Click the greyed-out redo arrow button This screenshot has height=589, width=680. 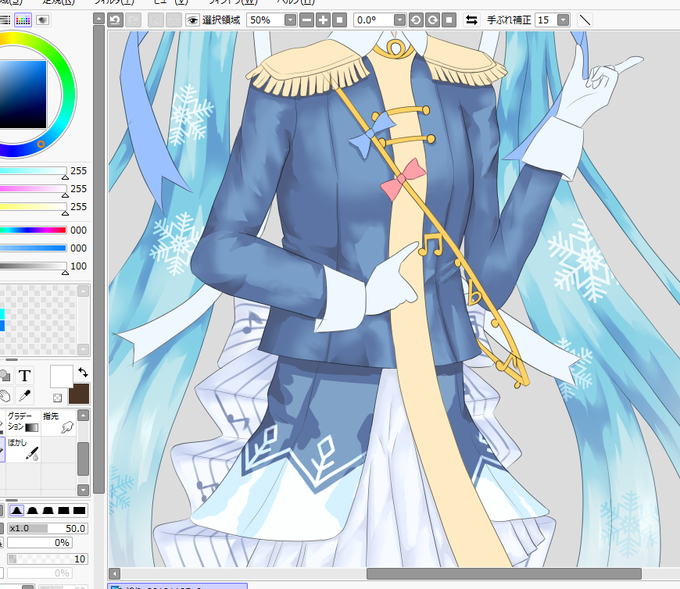click(133, 20)
